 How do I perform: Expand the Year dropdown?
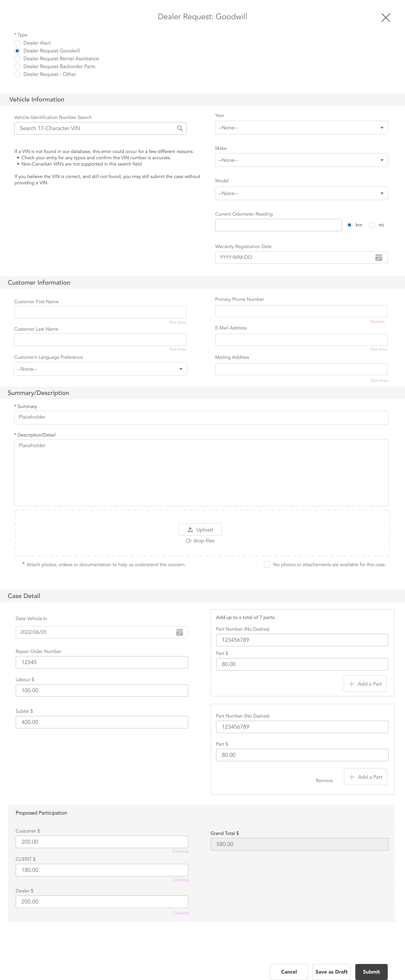coord(301,128)
